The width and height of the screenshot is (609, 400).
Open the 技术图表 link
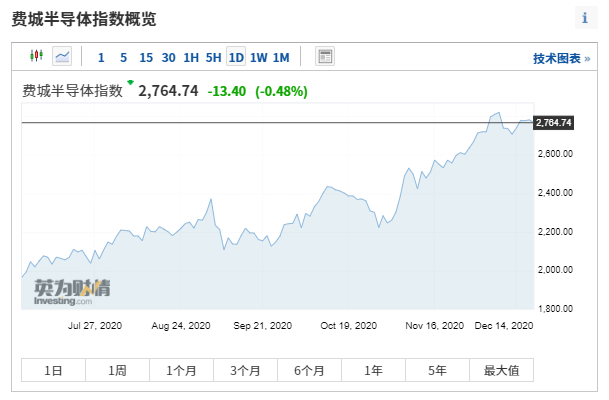pyautogui.click(x=561, y=59)
